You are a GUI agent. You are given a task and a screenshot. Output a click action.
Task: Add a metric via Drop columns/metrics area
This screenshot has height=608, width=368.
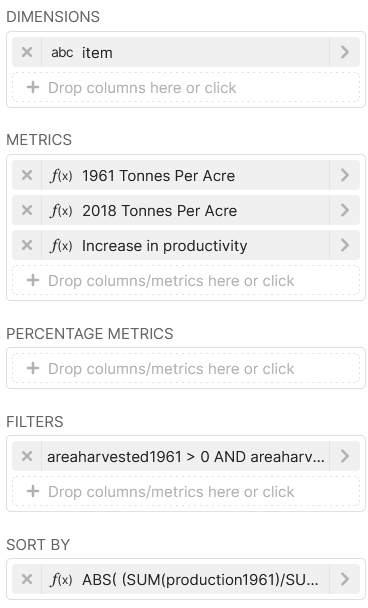click(x=186, y=280)
